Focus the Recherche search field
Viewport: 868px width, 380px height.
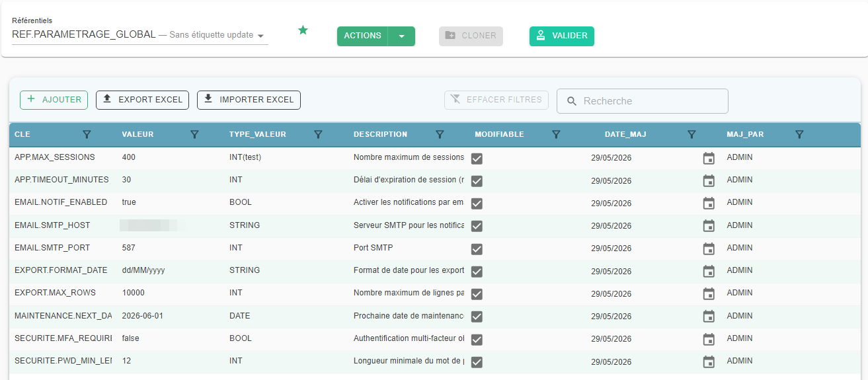point(643,101)
